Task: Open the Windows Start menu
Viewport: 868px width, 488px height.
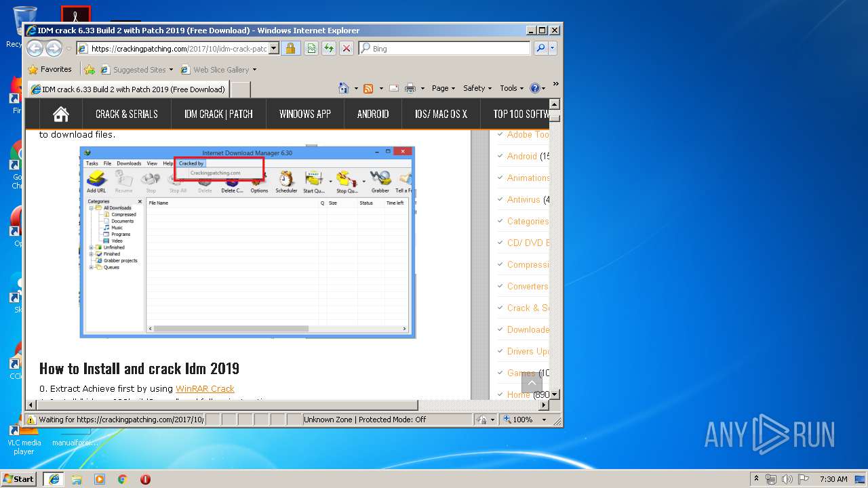Action: (x=19, y=479)
